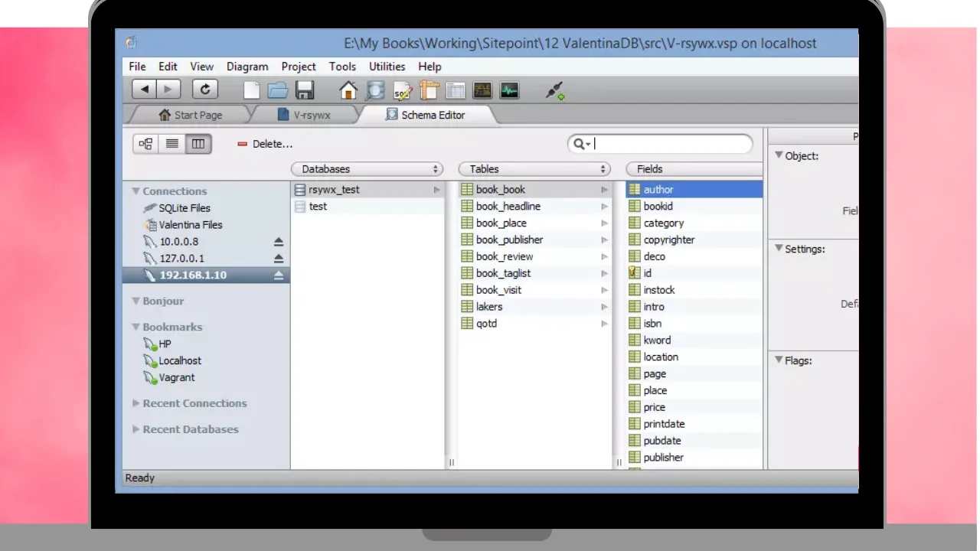
Task: Switch to the Start Page tab
Action: pyautogui.click(x=190, y=115)
